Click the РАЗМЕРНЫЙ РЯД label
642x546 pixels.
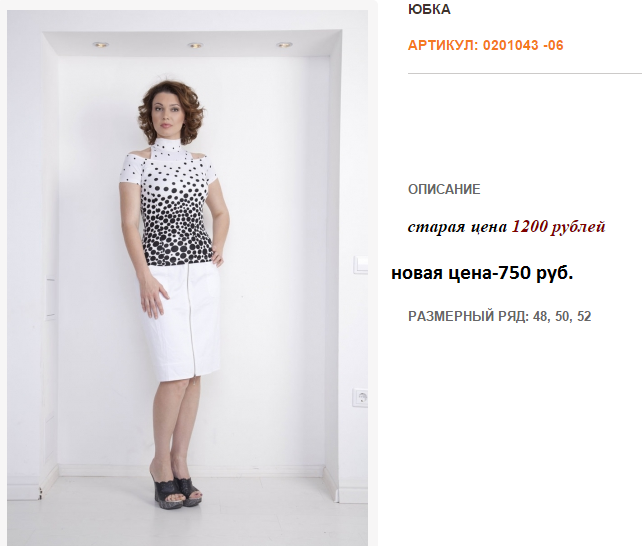point(469,316)
